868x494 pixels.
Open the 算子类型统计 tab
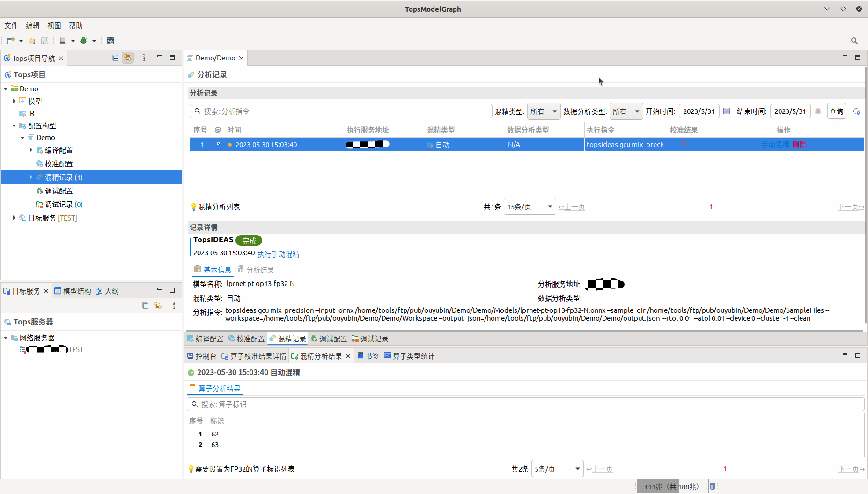[409, 356]
